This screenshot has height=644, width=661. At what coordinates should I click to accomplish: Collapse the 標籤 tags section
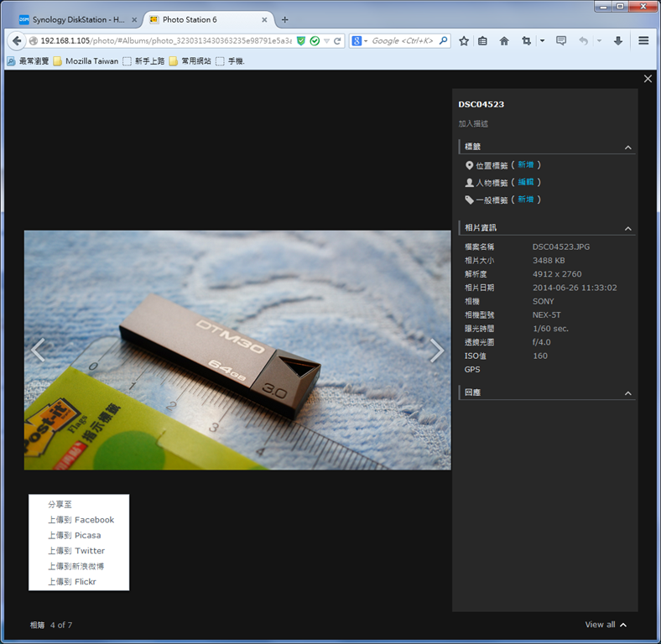tap(627, 148)
